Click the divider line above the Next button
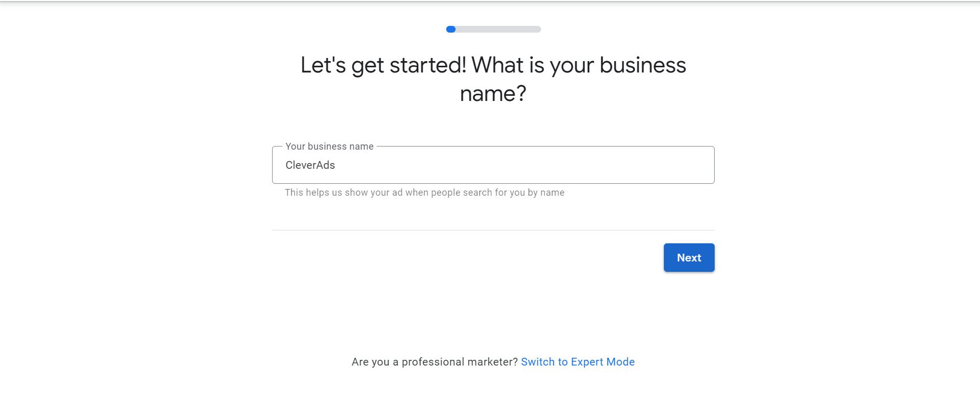 (492, 230)
